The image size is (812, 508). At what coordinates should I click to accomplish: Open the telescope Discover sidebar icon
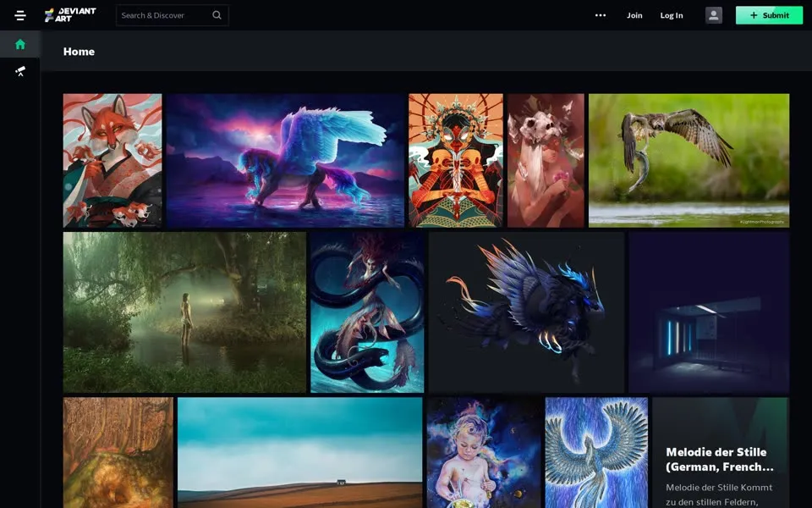[x=20, y=71]
